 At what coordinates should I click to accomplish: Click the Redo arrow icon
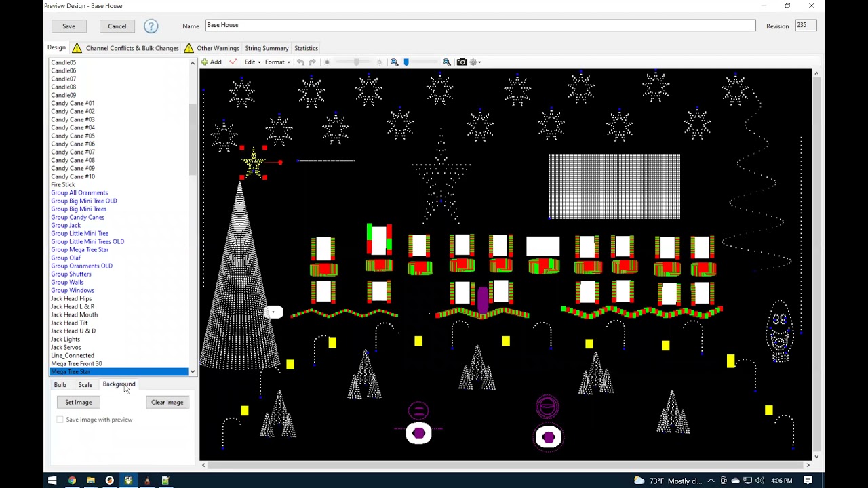(312, 62)
